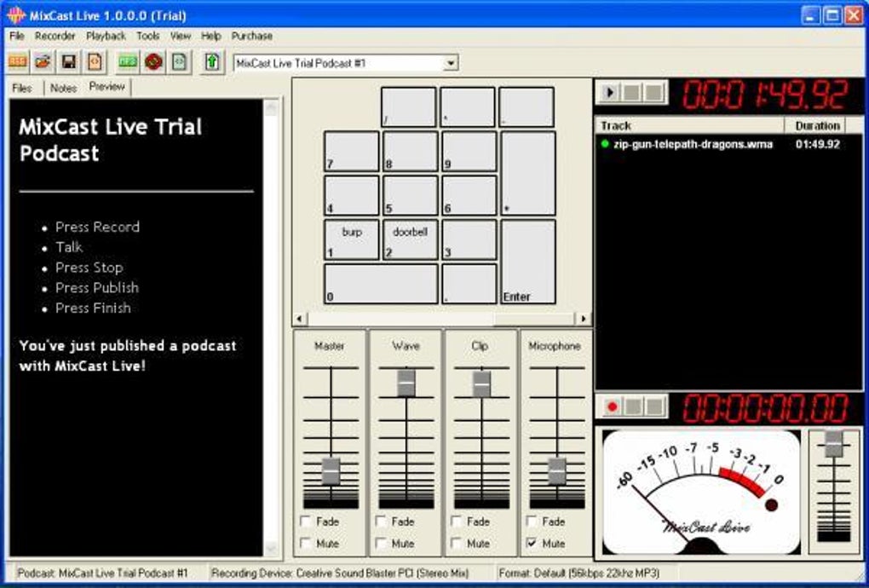Click the clip pad labeled 9
Viewport: 869px width, 588px height.
tap(469, 151)
